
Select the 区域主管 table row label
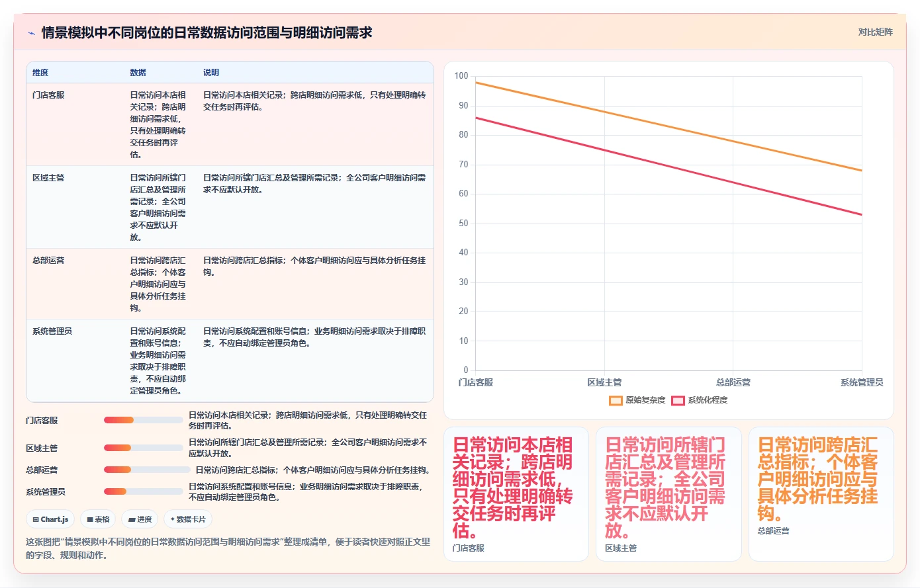[x=48, y=178]
